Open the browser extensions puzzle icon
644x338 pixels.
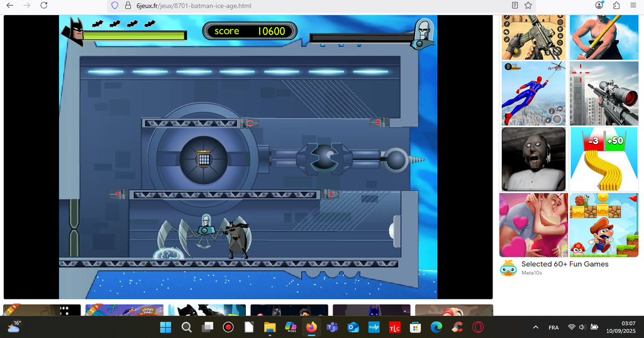(x=616, y=5)
